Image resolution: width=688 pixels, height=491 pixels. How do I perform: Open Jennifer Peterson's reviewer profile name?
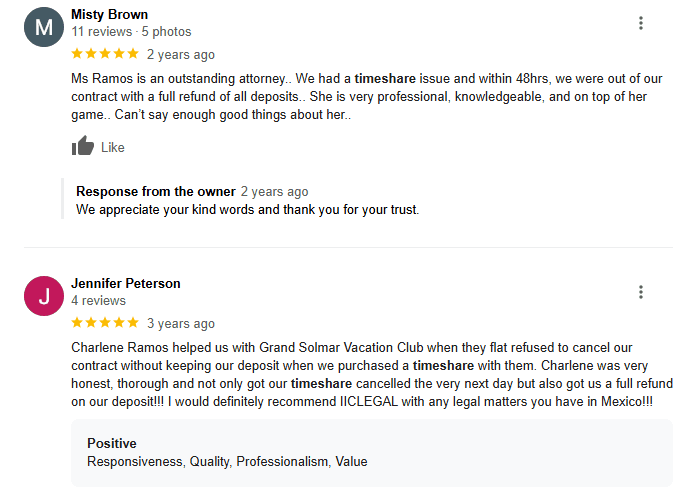(x=126, y=284)
